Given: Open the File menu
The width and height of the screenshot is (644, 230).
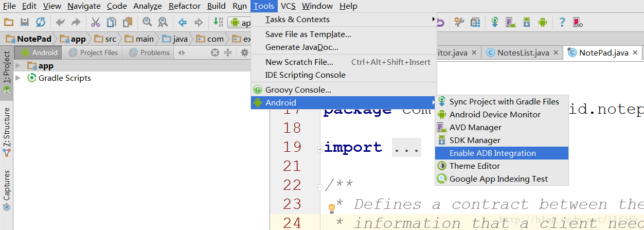Looking at the screenshot, I should coord(9,6).
